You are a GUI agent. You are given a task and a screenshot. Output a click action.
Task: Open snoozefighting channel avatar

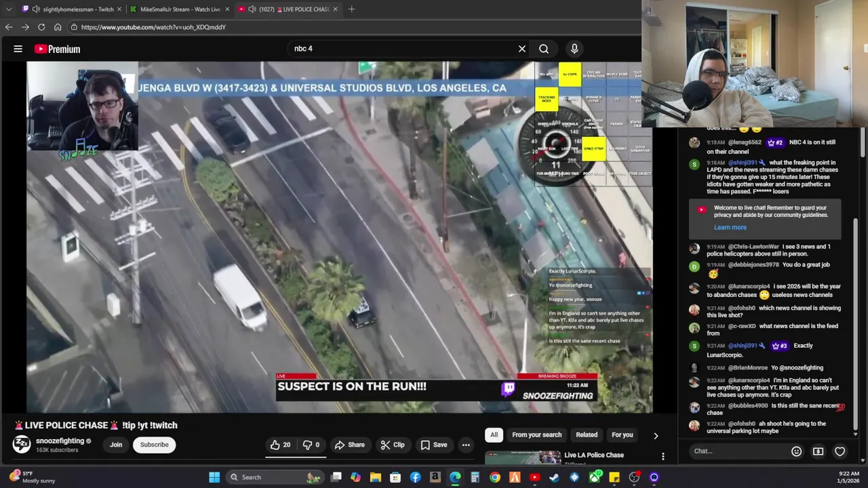pos(22,444)
